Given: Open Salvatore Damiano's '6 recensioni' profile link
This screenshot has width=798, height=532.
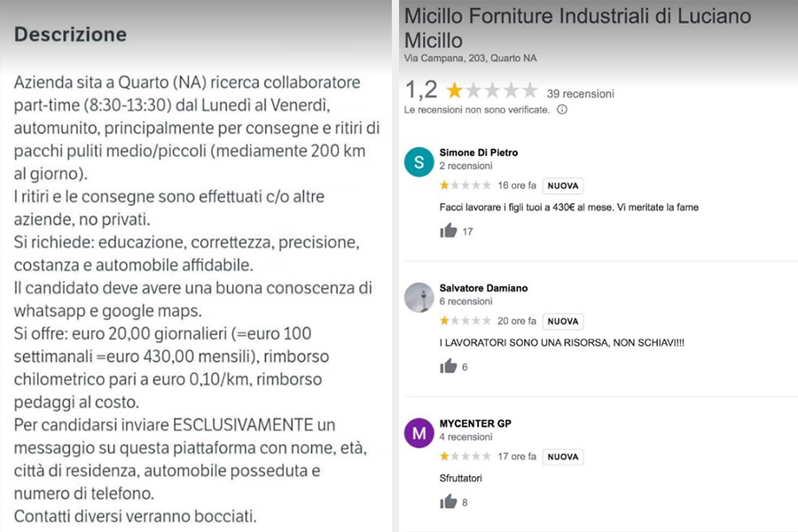Looking at the screenshot, I should coord(465,302).
